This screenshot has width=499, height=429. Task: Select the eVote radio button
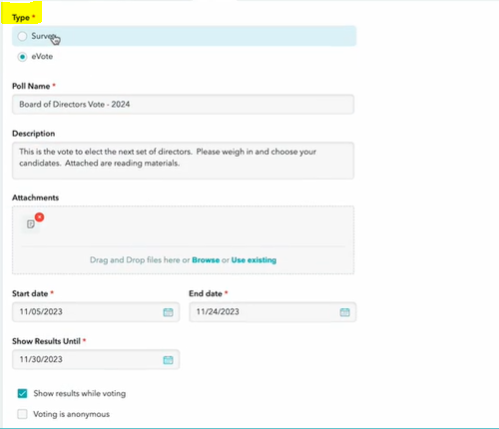click(x=22, y=57)
